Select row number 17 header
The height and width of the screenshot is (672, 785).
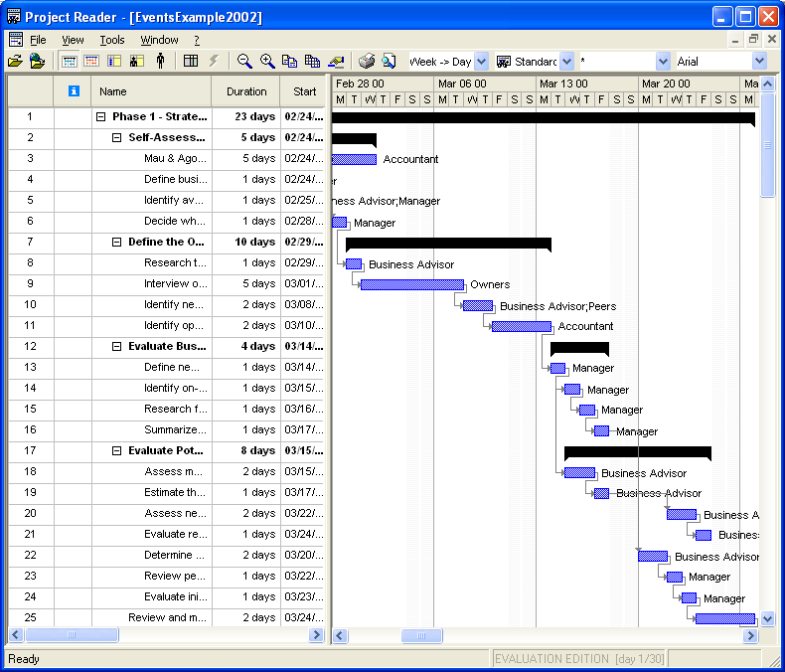pos(31,450)
